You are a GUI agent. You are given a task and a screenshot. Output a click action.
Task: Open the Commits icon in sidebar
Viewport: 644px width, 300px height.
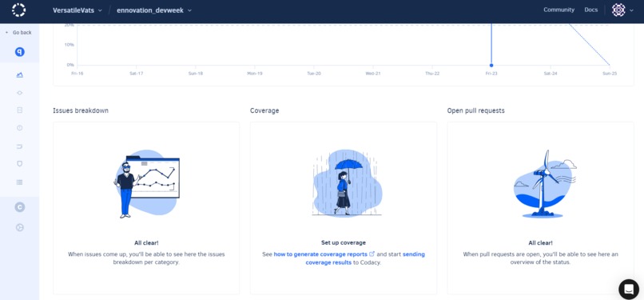tap(20, 93)
